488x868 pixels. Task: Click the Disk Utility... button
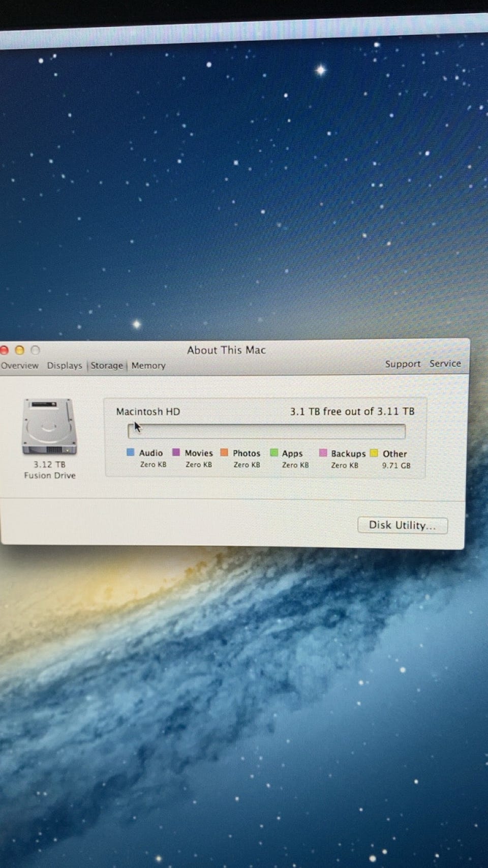pos(403,525)
